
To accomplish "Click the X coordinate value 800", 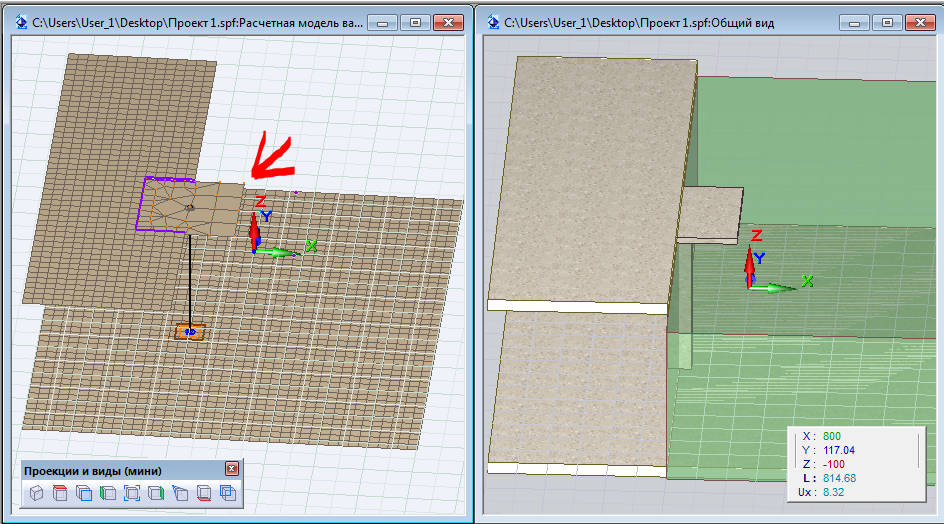I will tap(832, 436).
